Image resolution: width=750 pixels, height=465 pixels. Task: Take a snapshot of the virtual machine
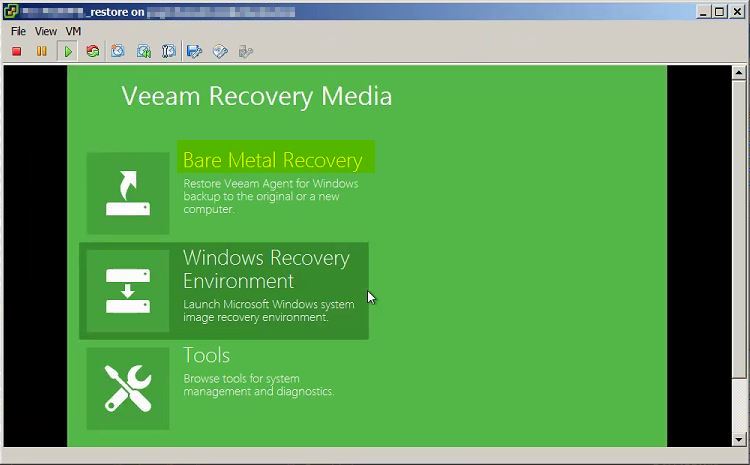point(118,51)
